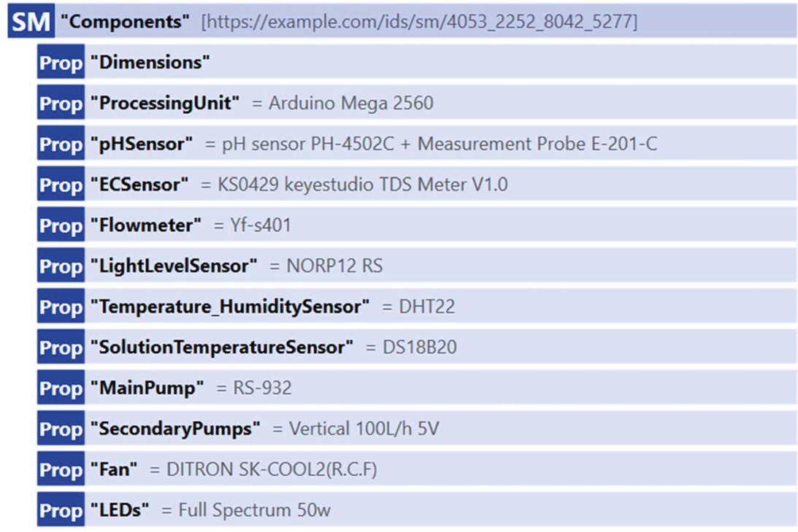Click the Prop badge next to LEDs
Image resolution: width=798 pixels, height=532 pixels.
61,510
